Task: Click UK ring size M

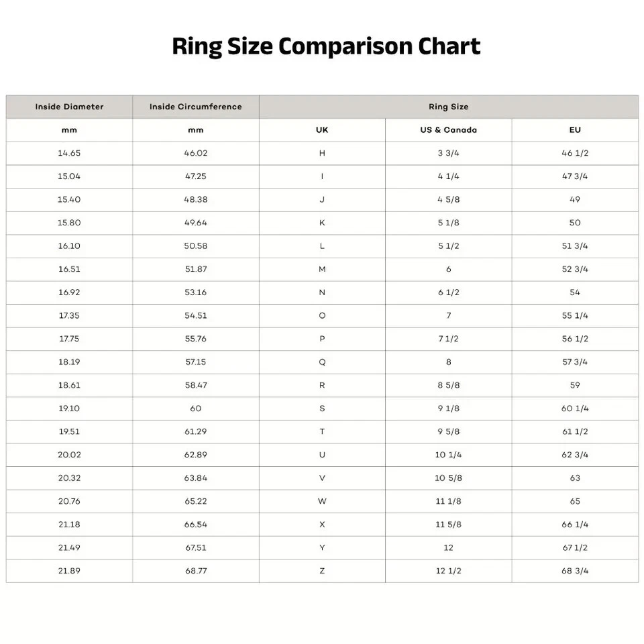Action: pos(322,269)
